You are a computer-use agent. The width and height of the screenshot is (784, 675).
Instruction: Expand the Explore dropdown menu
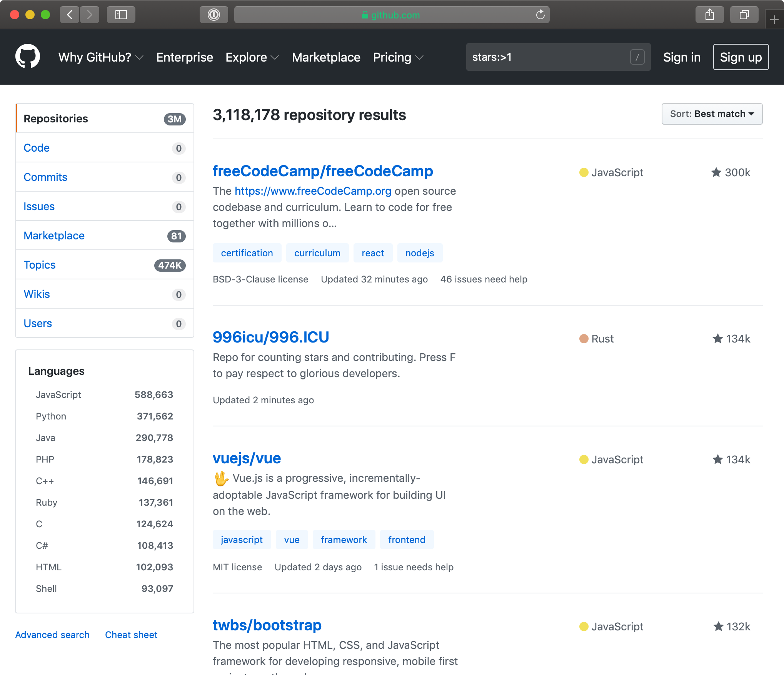click(252, 57)
